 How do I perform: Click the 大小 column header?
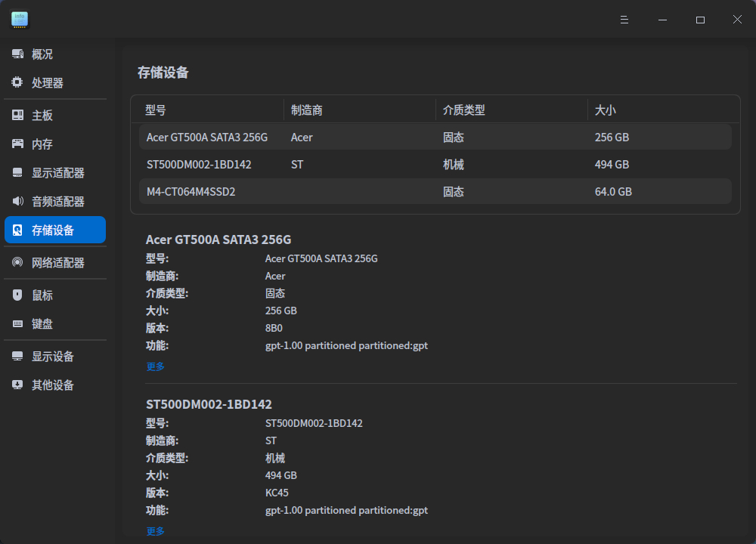pyautogui.click(x=605, y=110)
